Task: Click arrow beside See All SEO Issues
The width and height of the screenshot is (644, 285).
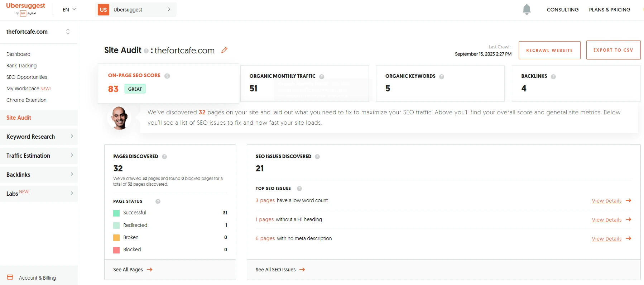Action: pyautogui.click(x=302, y=270)
